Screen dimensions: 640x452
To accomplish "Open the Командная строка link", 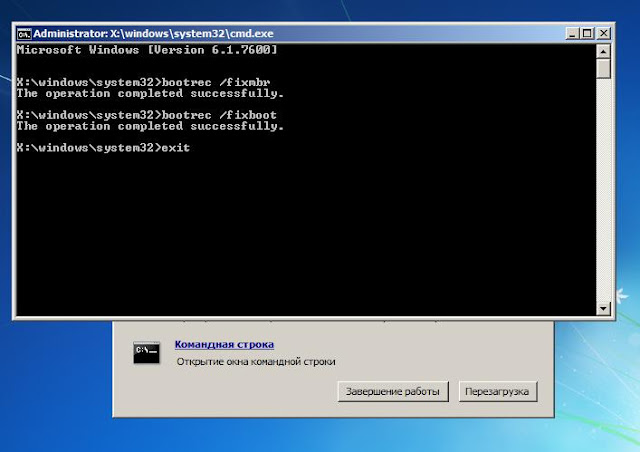I will (x=224, y=345).
